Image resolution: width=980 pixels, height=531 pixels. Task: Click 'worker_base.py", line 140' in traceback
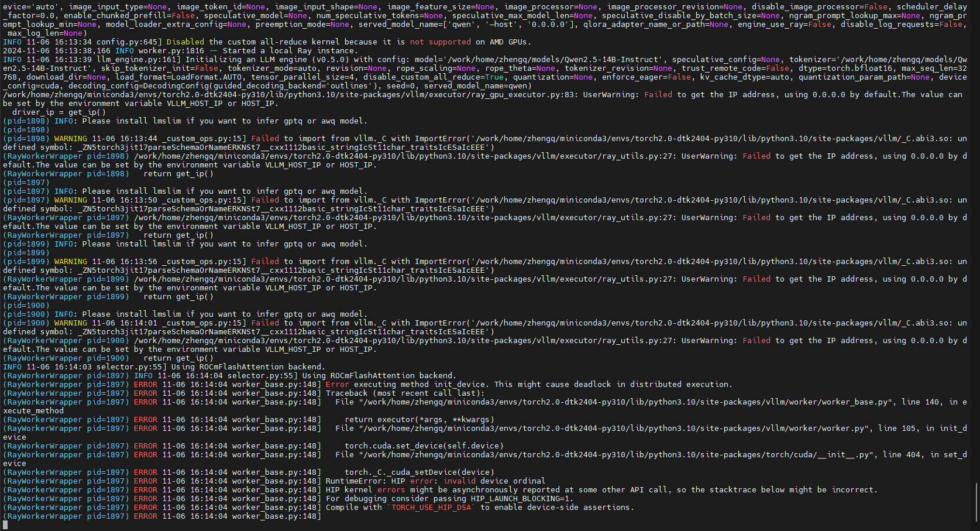pyautogui.click(x=881, y=402)
